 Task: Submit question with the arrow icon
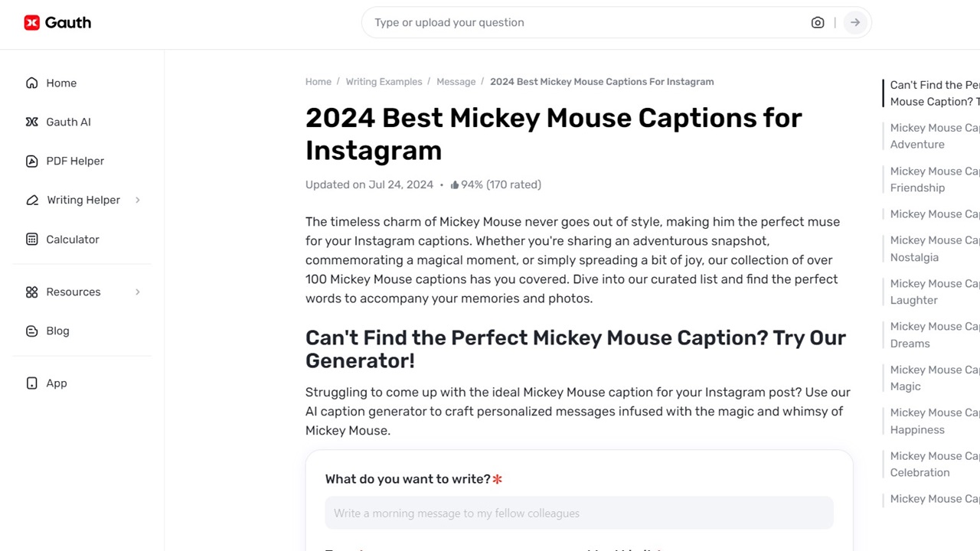[854, 22]
